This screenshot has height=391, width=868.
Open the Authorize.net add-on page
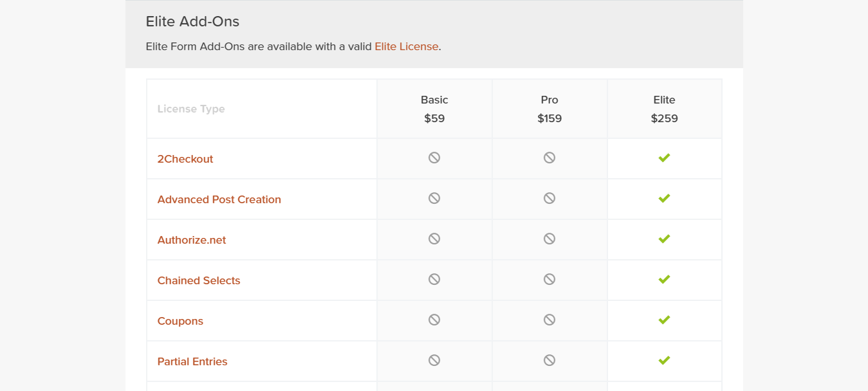pyautogui.click(x=192, y=240)
